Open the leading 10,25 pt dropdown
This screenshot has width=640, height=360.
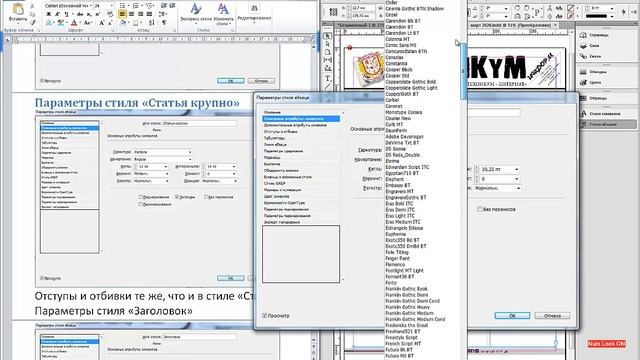coord(517,169)
